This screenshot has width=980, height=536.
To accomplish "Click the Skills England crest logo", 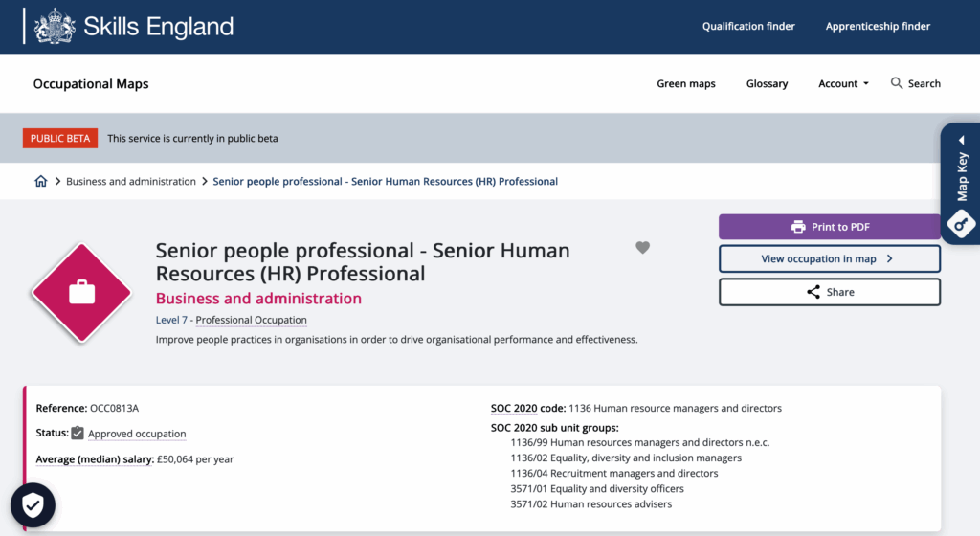I will point(55,26).
